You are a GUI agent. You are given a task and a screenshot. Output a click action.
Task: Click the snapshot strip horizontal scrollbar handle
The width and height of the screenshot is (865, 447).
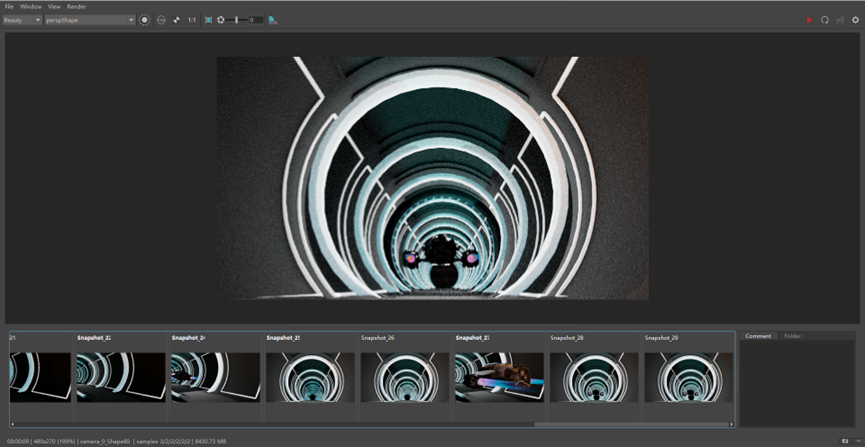tap(632, 424)
